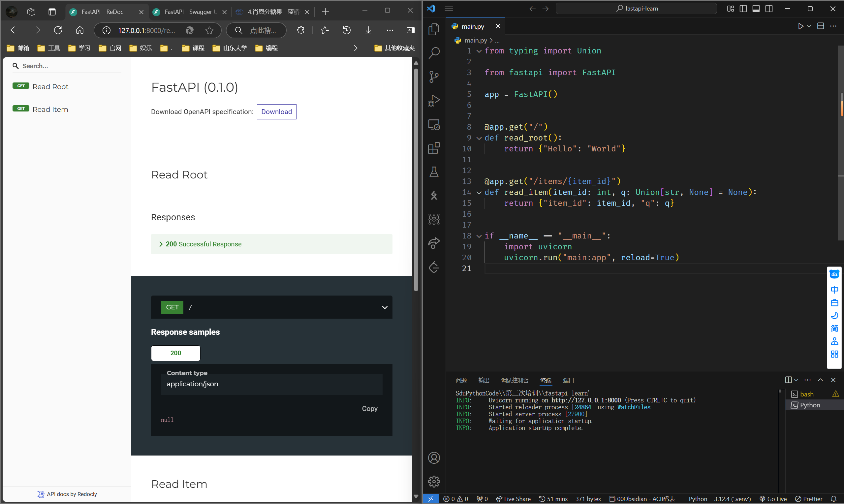Switch to 输出 panel tab
The height and width of the screenshot is (504, 844).
pos(484,380)
